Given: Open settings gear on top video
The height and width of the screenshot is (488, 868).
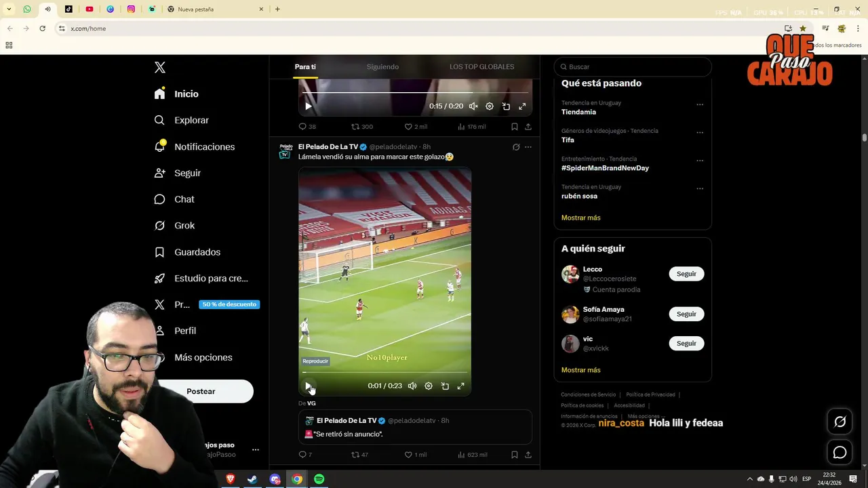Looking at the screenshot, I should tap(490, 106).
